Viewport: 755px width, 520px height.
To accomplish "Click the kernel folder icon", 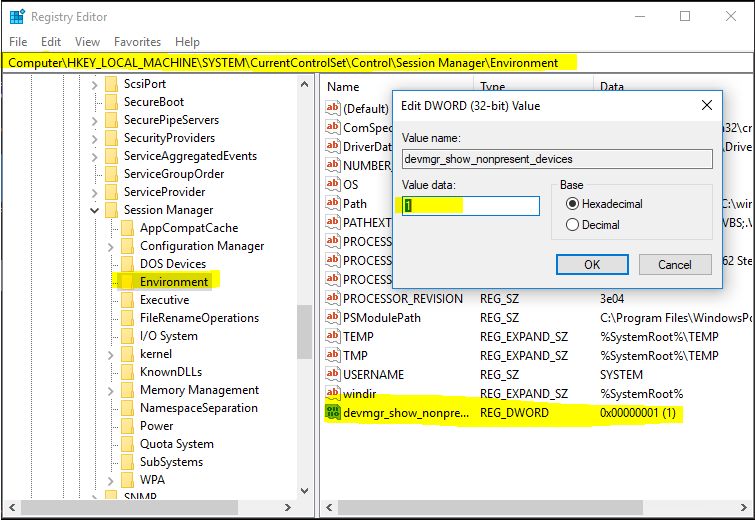I will click(x=128, y=354).
